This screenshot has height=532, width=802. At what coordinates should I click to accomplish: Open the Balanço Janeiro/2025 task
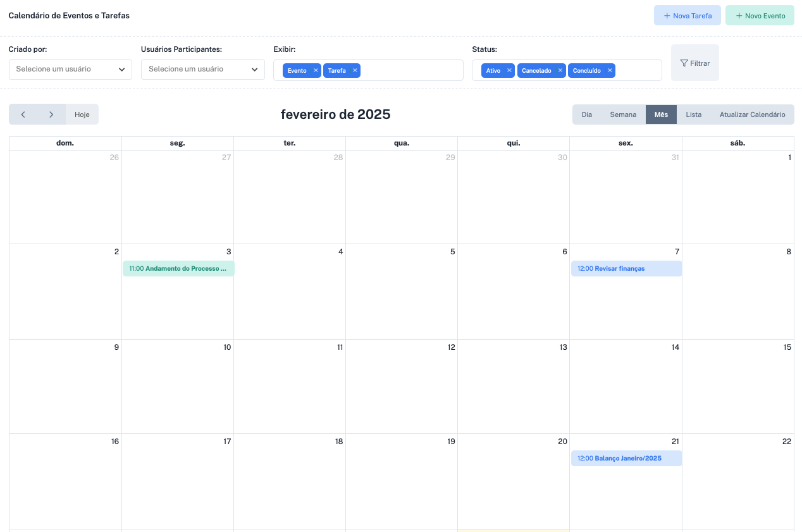tap(626, 459)
